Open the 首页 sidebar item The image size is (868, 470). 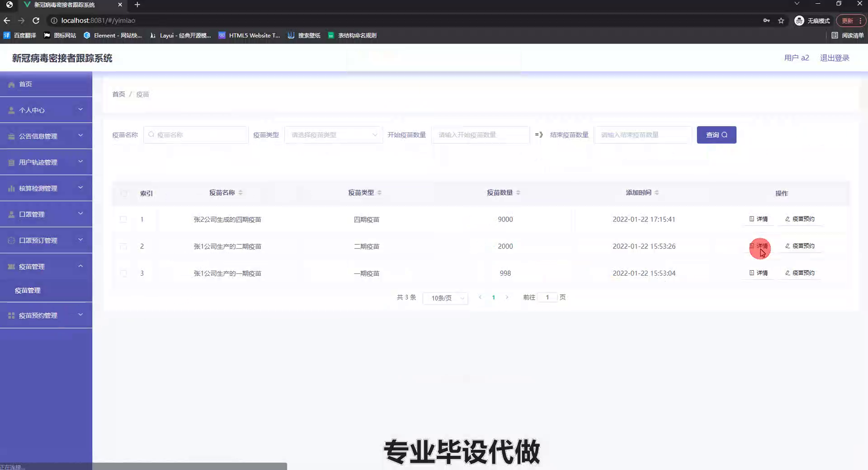point(46,84)
